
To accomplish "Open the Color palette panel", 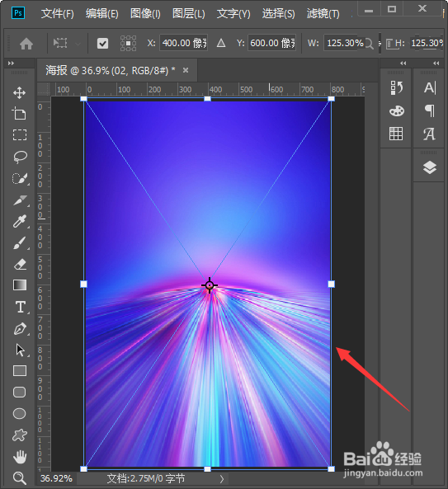I will point(396,111).
